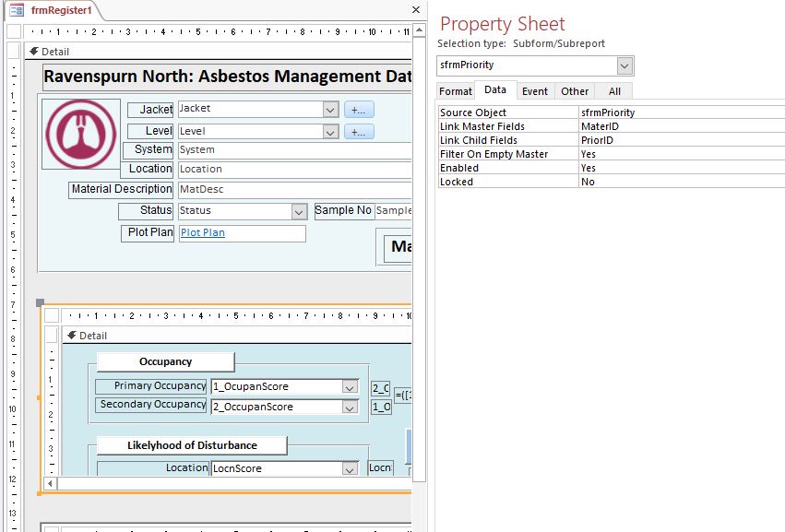This screenshot has height=532, width=785.
Task: Open the sfrmPriority object selector dropdown
Action: pos(624,65)
